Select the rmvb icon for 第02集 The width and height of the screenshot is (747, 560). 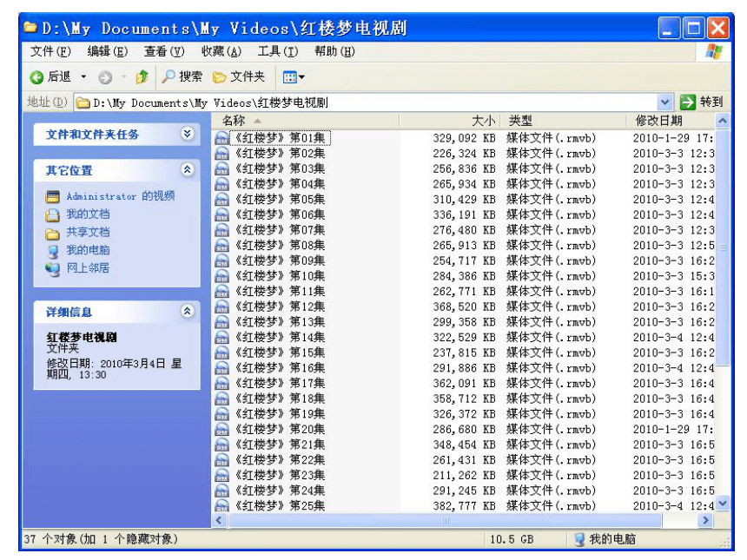(x=222, y=154)
